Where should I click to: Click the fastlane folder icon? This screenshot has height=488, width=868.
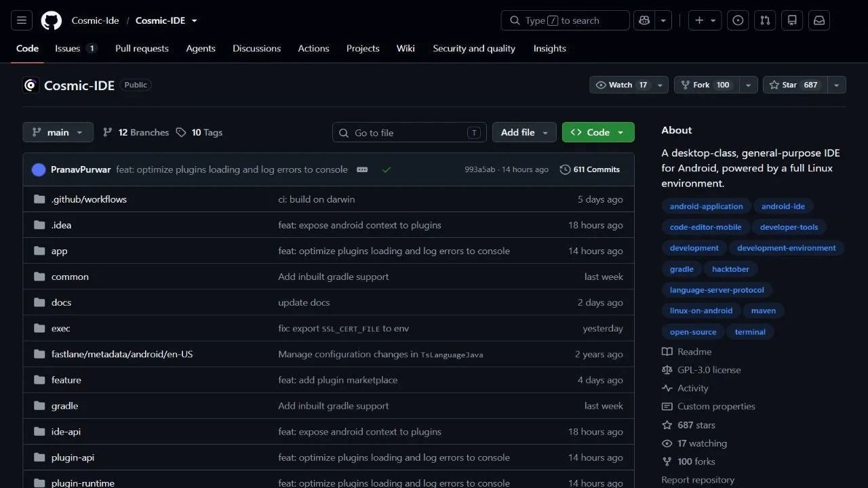coord(39,354)
